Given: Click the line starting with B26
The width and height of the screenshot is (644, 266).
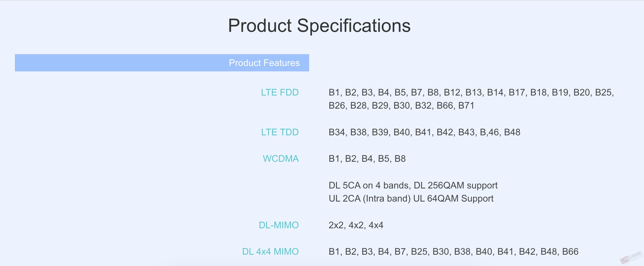Looking at the screenshot, I should tap(401, 106).
